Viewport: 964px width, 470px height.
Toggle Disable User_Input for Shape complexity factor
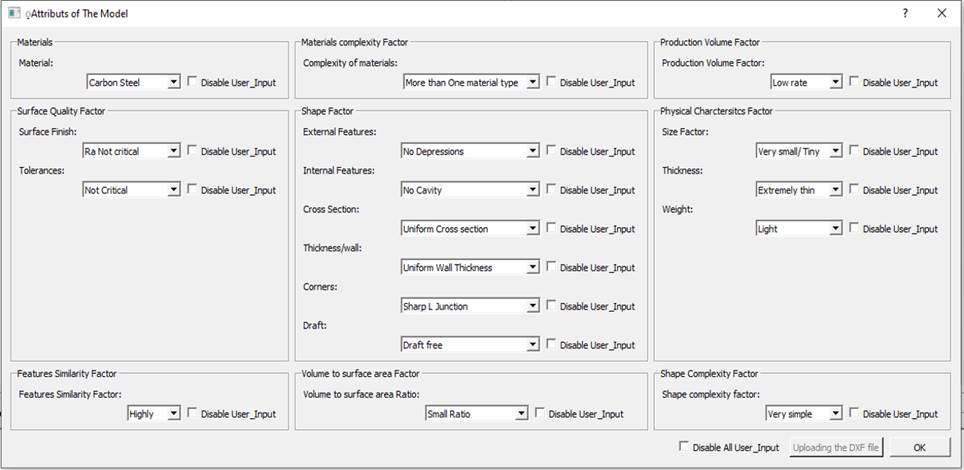854,413
